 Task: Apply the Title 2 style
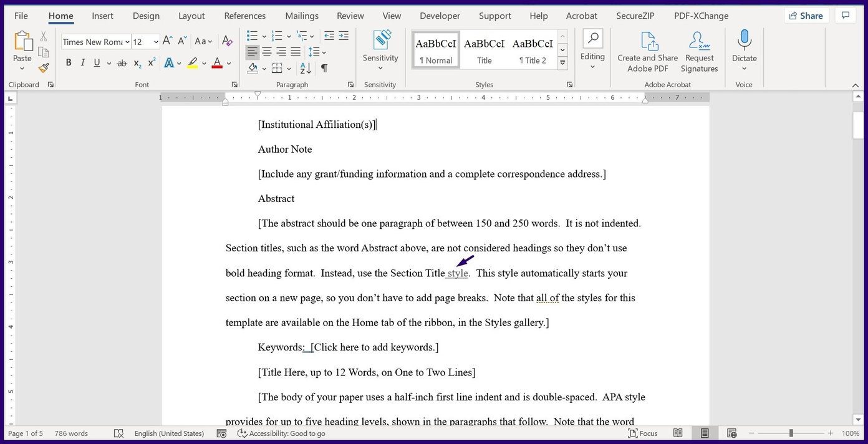tap(533, 50)
